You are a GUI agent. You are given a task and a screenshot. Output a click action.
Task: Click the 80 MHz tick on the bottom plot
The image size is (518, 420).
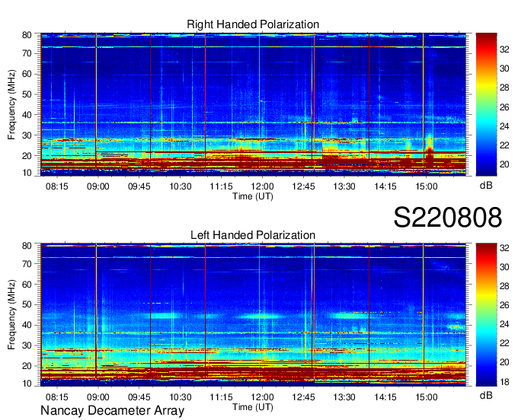click(27, 246)
